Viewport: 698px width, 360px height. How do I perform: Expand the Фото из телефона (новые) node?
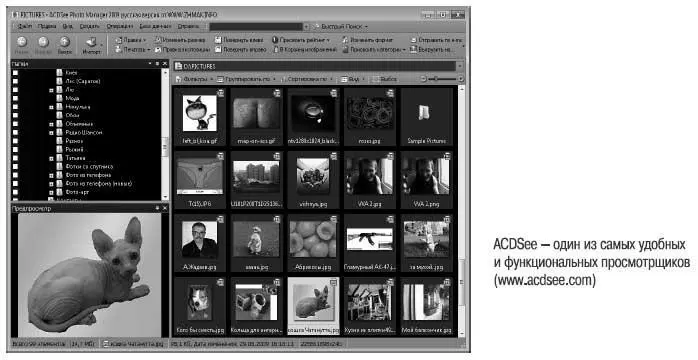pyautogui.click(x=51, y=184)
